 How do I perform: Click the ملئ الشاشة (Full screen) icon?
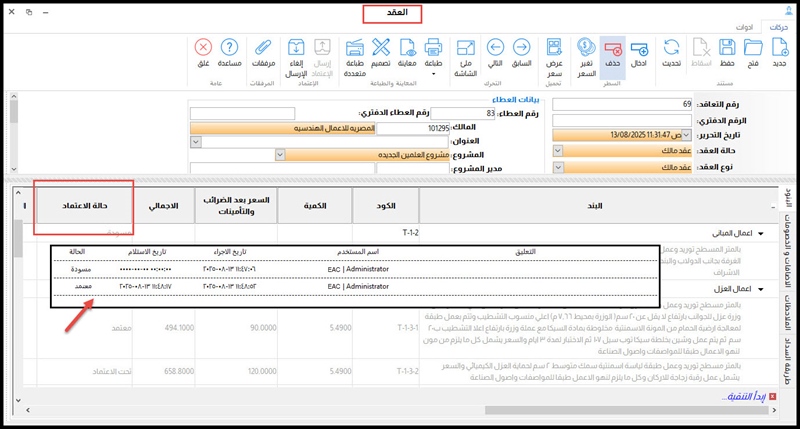tap(465, 47)
